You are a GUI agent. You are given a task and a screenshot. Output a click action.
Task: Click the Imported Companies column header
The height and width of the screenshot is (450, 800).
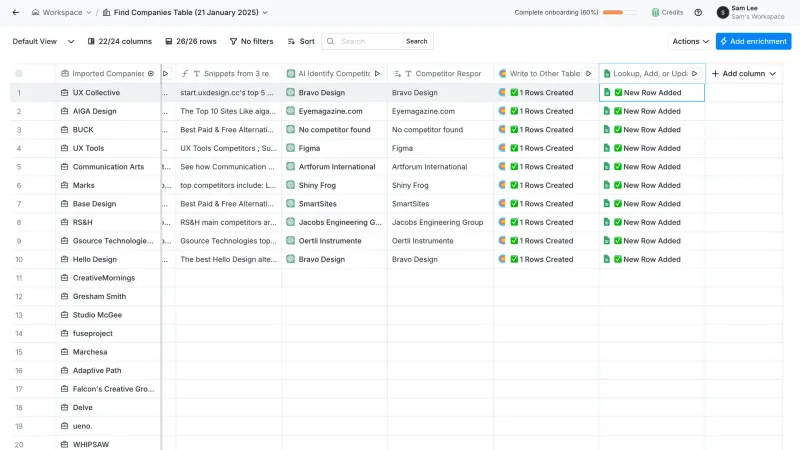(108, 73)
